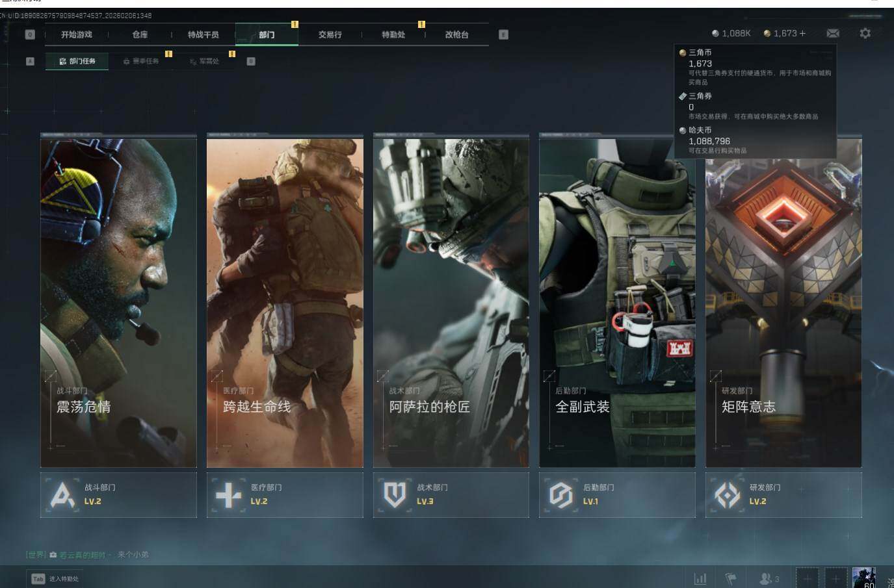Open the mail envelope icon
Viewport: 894px width, 588px height.
[x=832, y=33]
